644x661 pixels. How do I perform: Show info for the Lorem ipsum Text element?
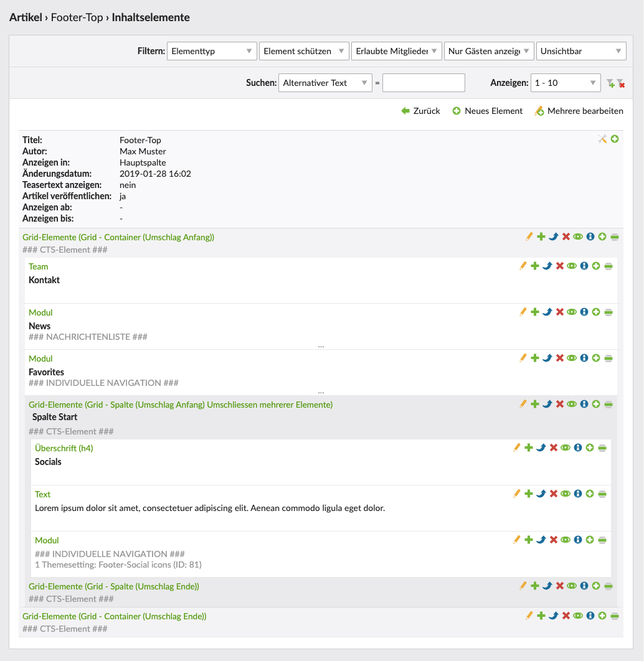578,494
